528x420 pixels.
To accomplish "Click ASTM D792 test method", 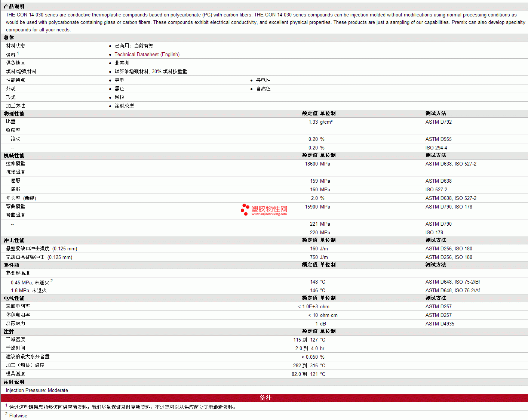I will click(x=439, y=122).
